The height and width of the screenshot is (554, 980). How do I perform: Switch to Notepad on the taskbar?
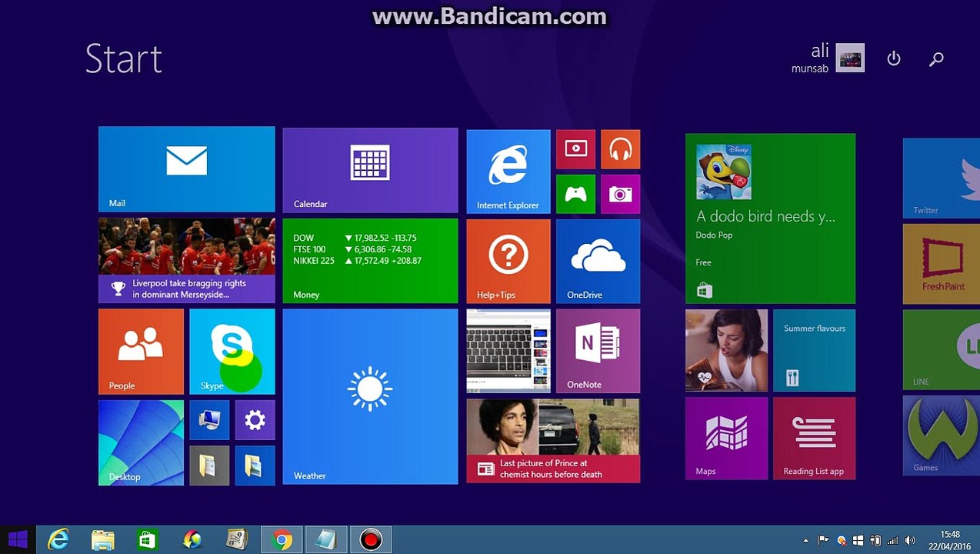pos(326,540)
